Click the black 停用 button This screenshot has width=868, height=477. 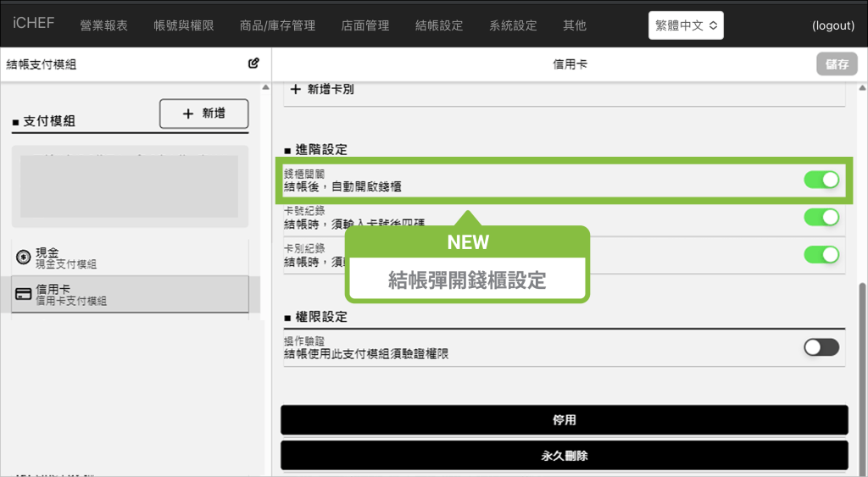pyautogui.click(x=564, y=420)
